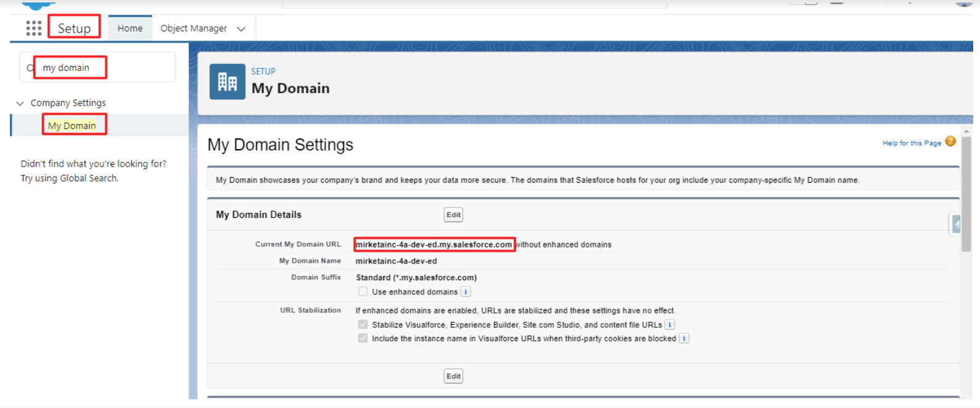The image size is (980, 408).
Task: Click the My Domain Name value mirketainc-4a-dev-ed
Action: tap(396, 261)
